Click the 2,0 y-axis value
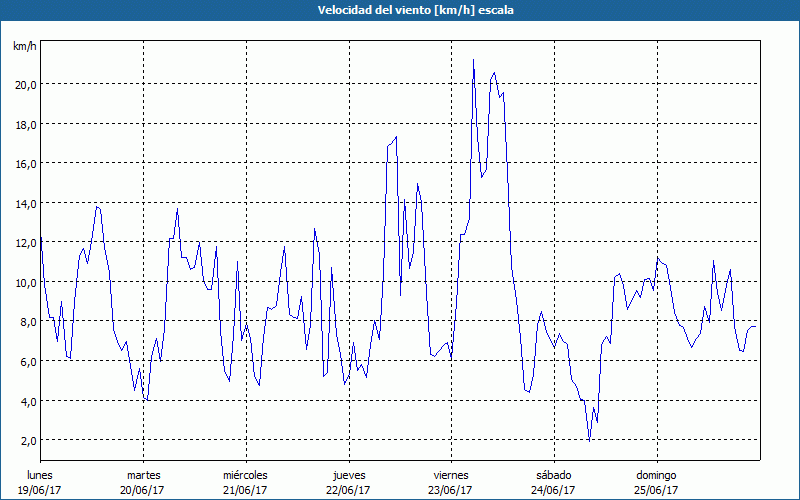Image resolution: width=800 pixels, height=500 pixels. click(27, 440)
